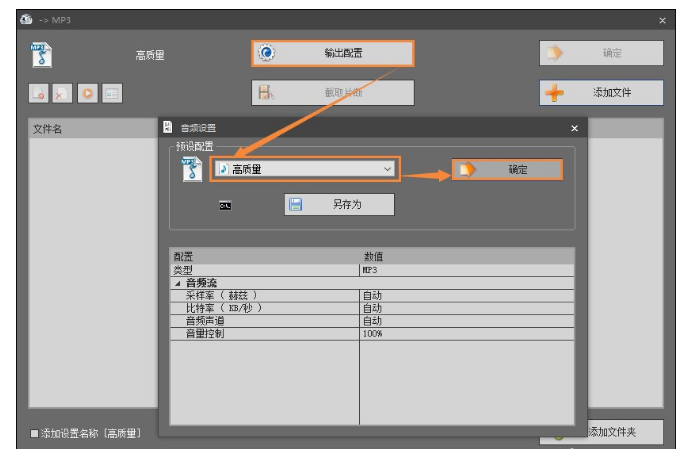This screenshot has width=684, height=449.
Task: Open the 高质量 preset dropdown
Action: [x=305, y=170]
